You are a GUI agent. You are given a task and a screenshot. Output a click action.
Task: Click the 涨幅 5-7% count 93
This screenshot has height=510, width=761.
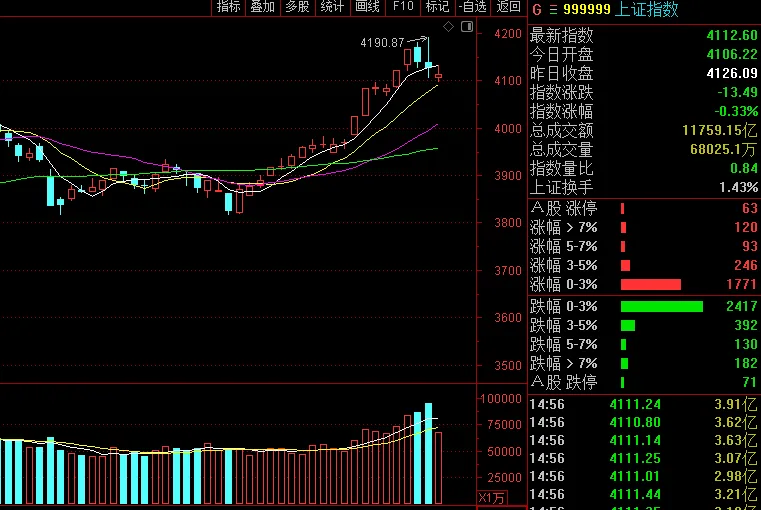[750, 247]
